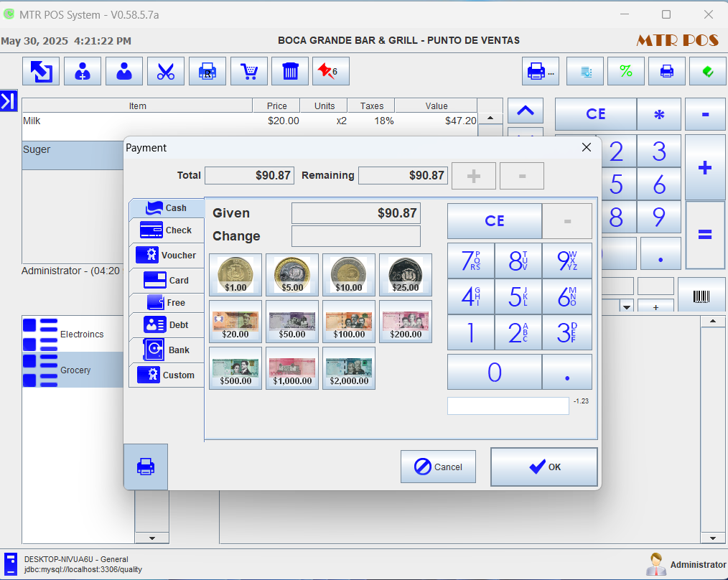Image resolution: width=728 pixels, height=580 pixels.
Task: Click the equals key on main keypad
Action: click(x=705, y=235)
